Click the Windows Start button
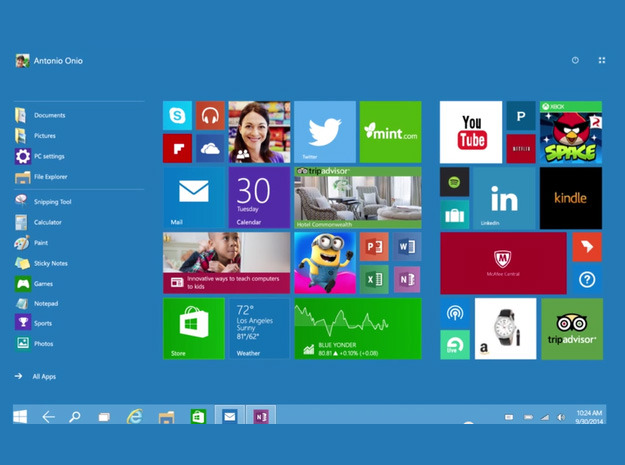The width and height of the screenshot is (625, 465). coord(20,416)
